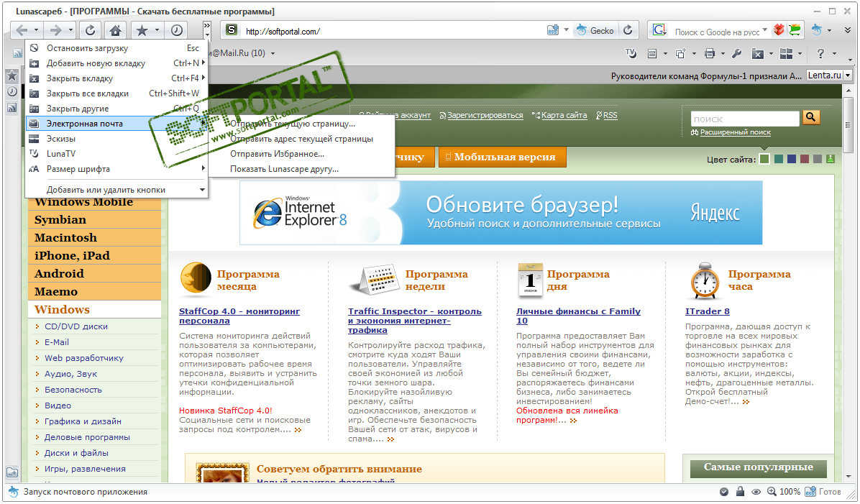Open the print button dropdown arrow
The image size is (860, 504).
[723, 53]
